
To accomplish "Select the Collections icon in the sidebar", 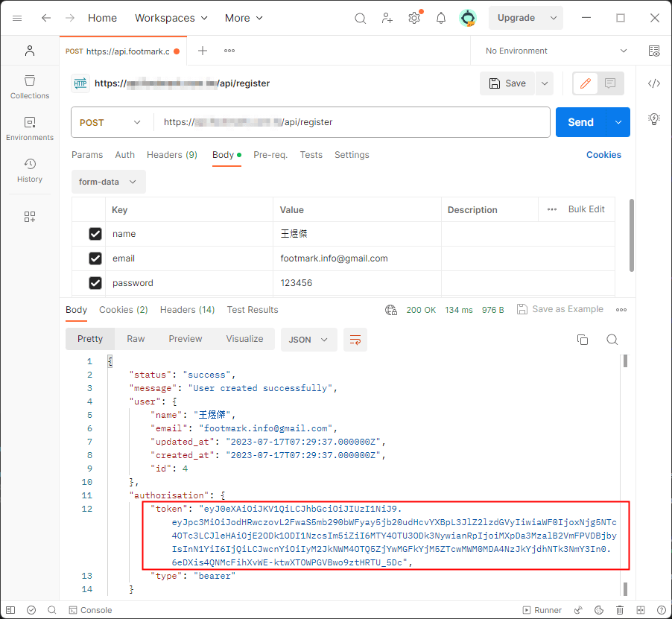I will pos(29,87).
